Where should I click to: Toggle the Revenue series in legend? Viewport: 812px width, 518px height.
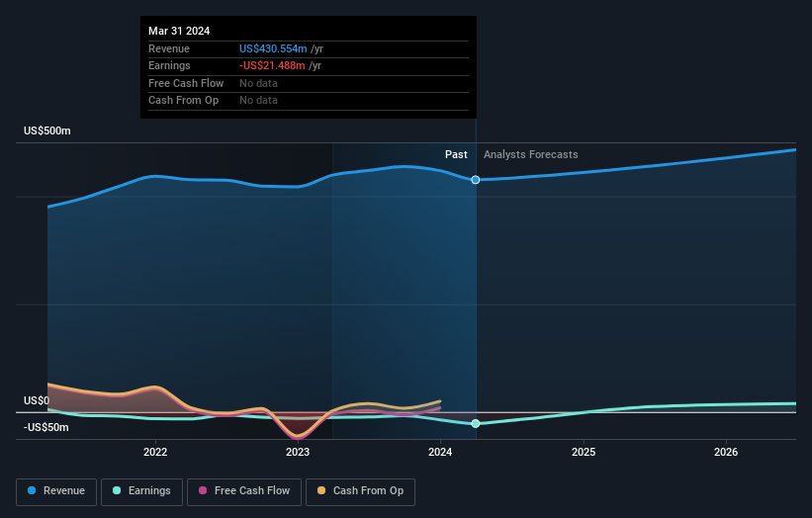point(56,491)
